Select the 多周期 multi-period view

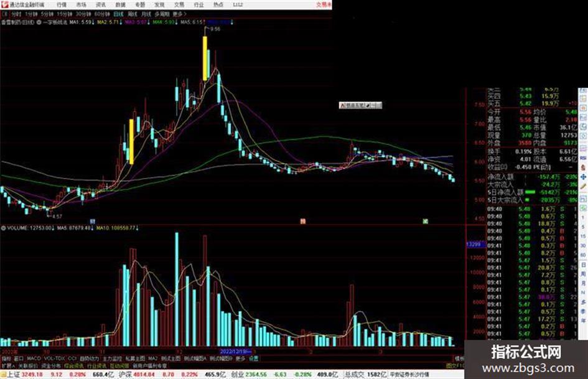162,14
